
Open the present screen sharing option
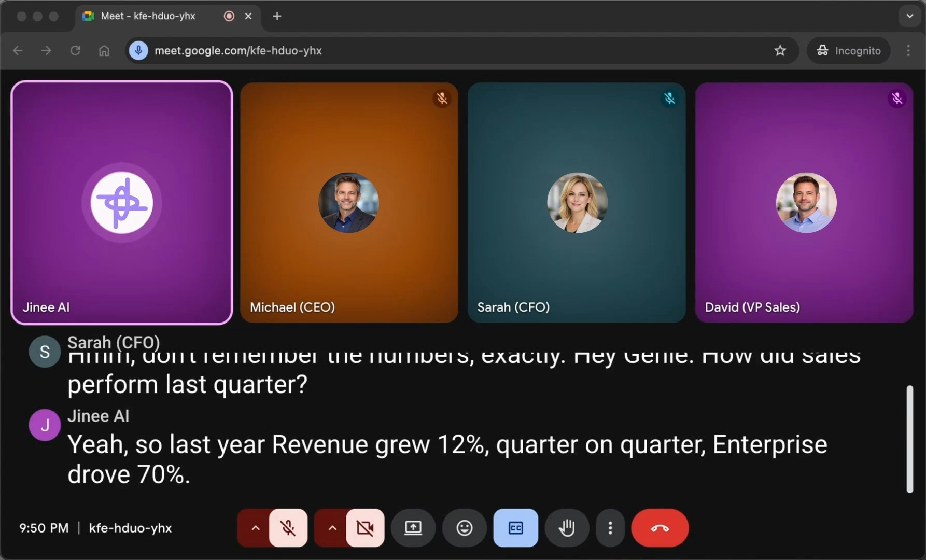[413, 528]
